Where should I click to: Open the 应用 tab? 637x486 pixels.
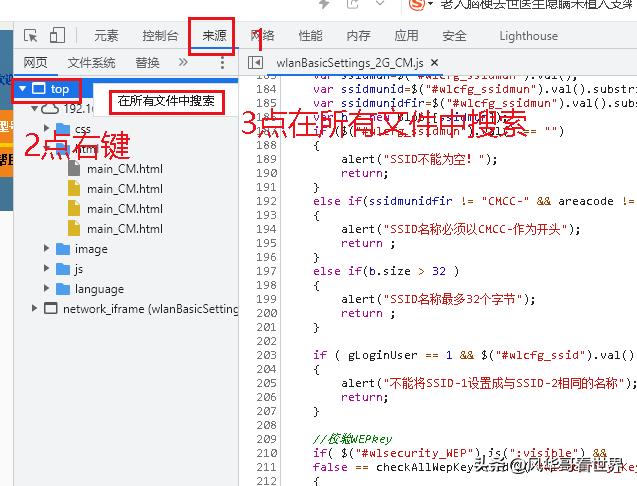pyautogui.click(x=406, y=36)
